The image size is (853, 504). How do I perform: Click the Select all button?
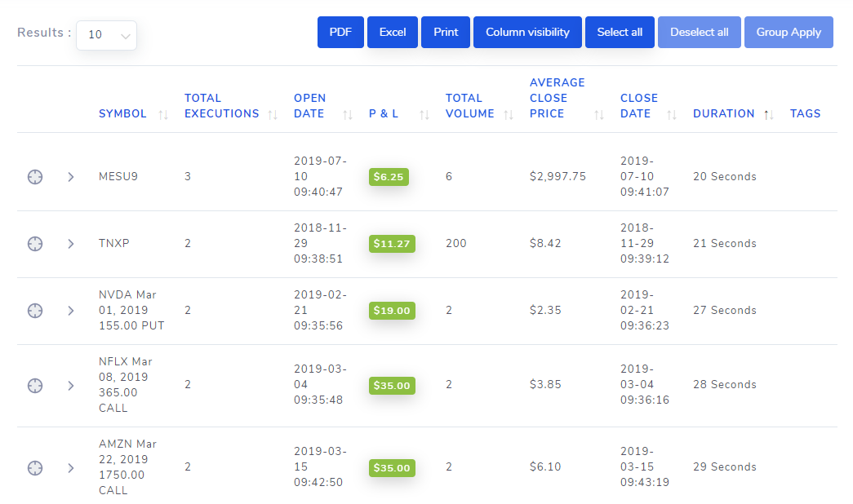coord(620,32)
